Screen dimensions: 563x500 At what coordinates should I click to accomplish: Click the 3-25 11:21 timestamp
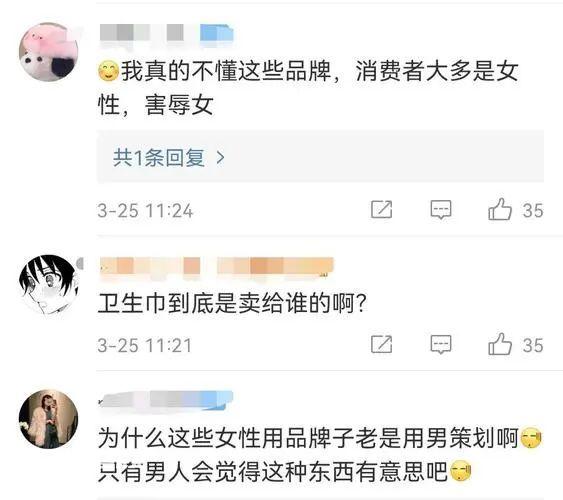(x=145, y=345)
